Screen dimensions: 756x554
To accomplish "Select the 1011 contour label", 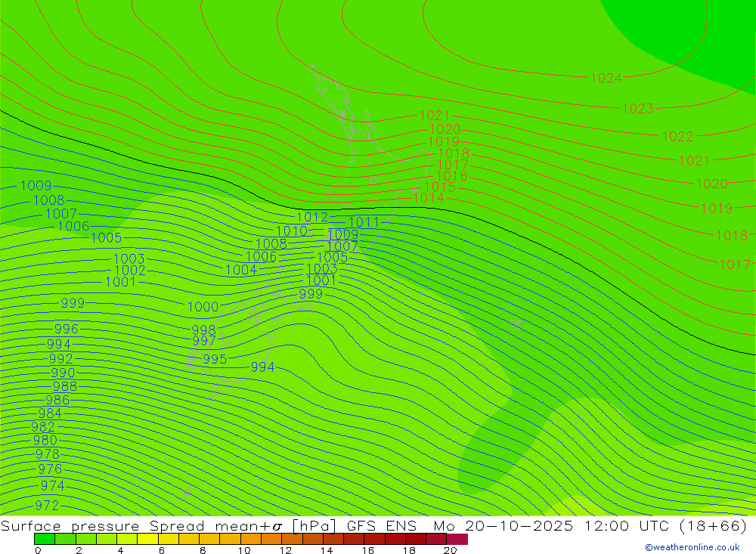I will coord(364,221).
